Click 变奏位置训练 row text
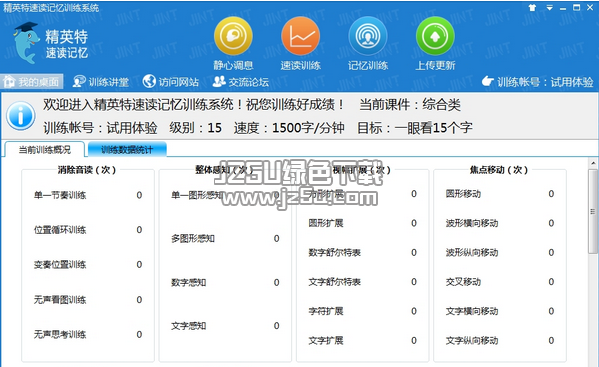 [x=60, y=265]
